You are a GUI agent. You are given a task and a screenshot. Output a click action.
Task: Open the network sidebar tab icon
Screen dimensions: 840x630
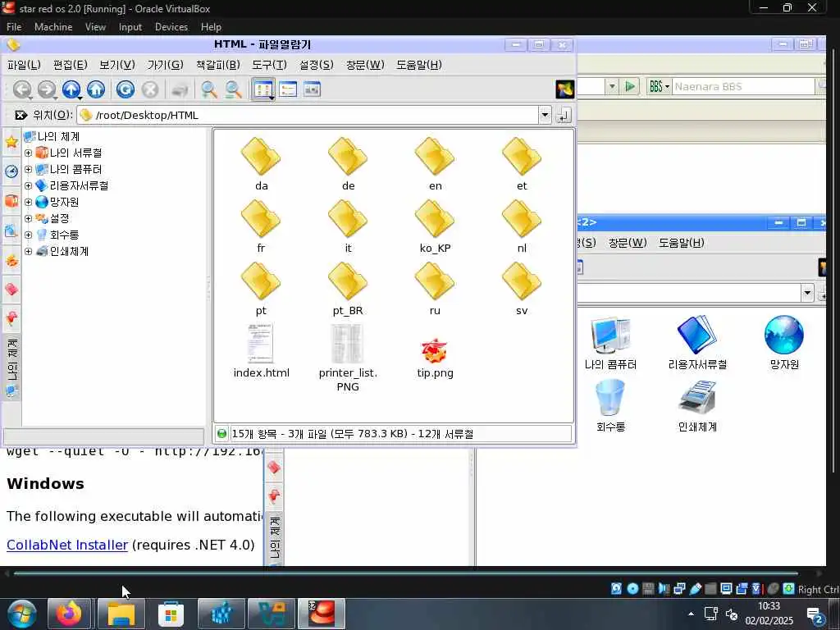(11, 231)
